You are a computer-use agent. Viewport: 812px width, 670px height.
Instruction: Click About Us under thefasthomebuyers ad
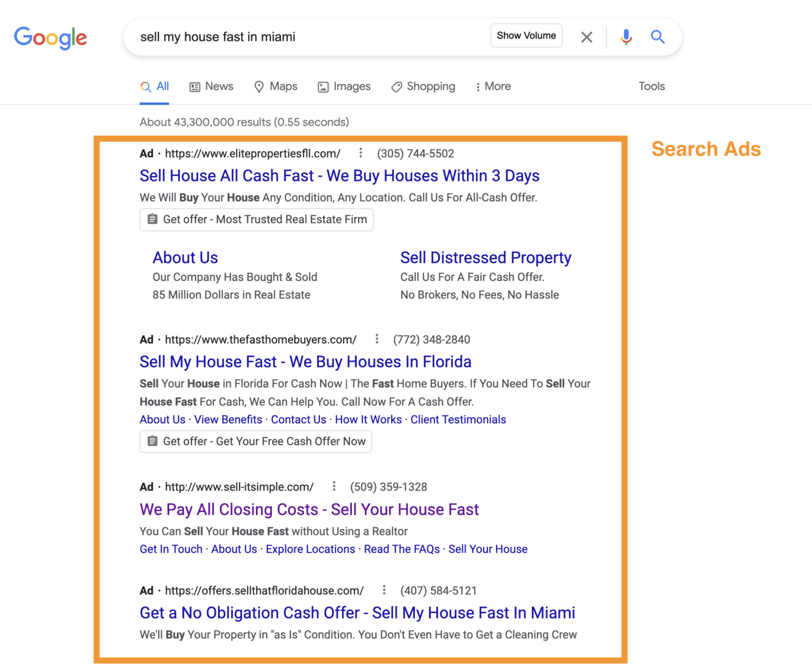coord(163,420)
